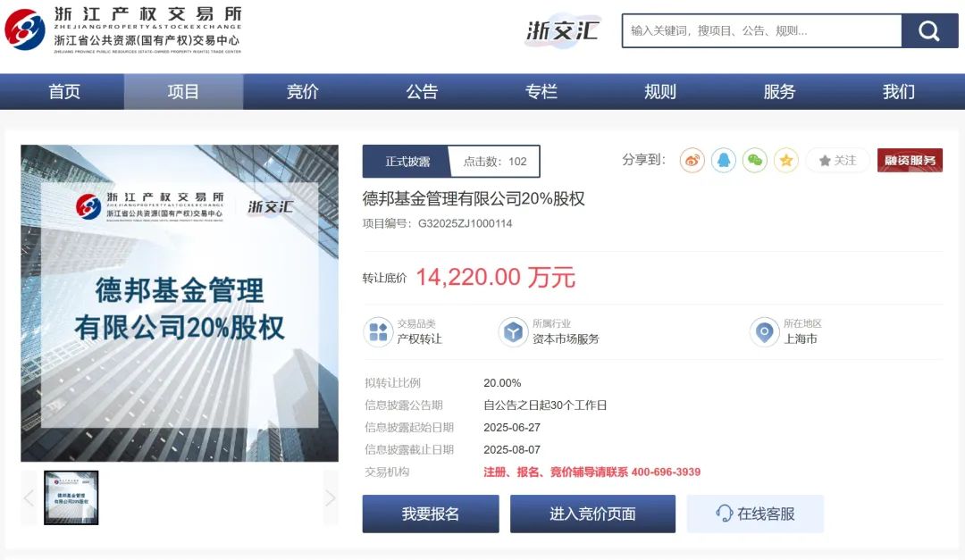Toggle the star favorite in share row

(785, 160)
